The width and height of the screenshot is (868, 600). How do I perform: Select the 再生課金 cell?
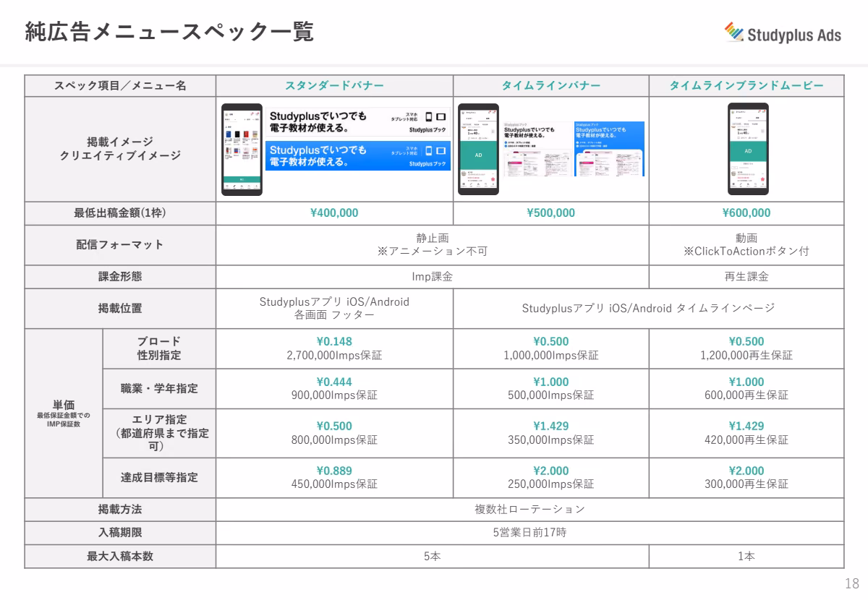click(746, 277)
